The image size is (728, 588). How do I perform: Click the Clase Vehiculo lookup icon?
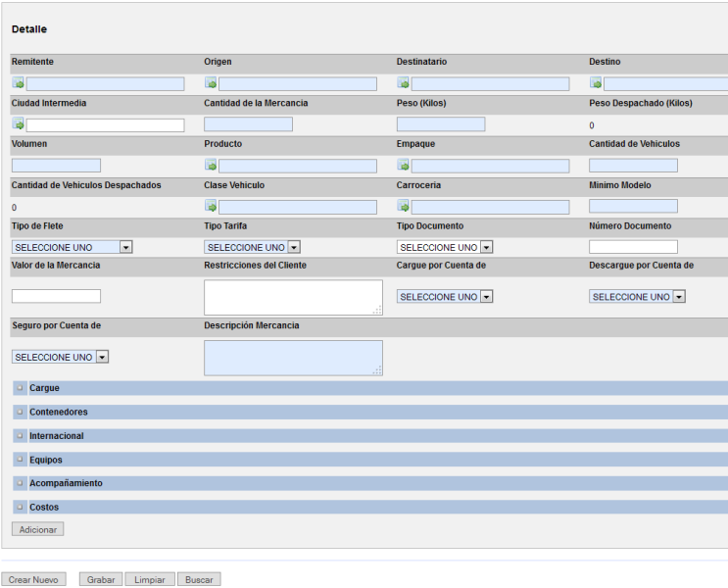(x=211, y=207)
